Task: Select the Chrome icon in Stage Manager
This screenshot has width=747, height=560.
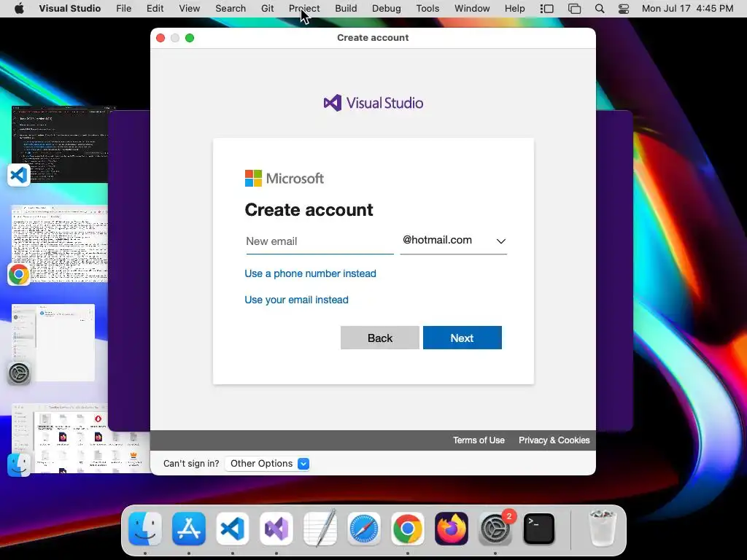Action: (x=19, y=274)
